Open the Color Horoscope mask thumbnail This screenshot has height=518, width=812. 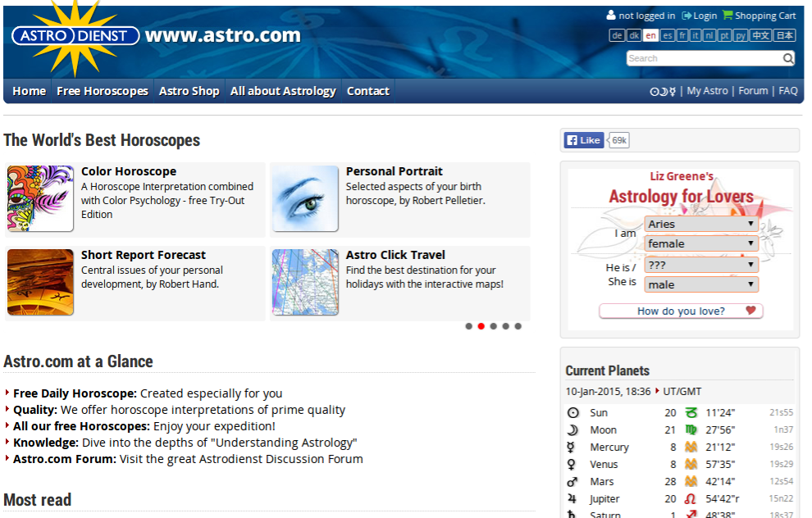[40, 198]
